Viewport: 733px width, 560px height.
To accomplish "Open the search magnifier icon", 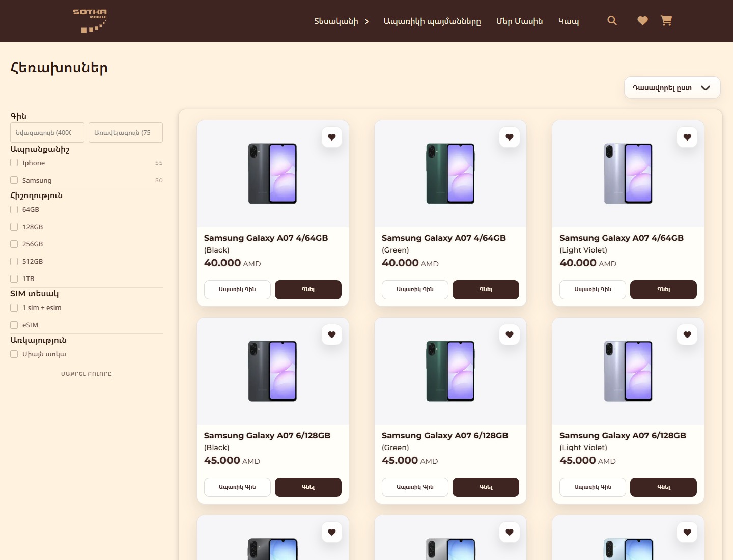I will (612, 20).
